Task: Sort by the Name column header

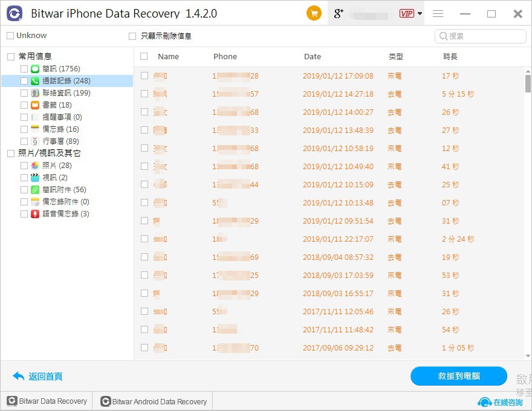Action: pos(168,57)
